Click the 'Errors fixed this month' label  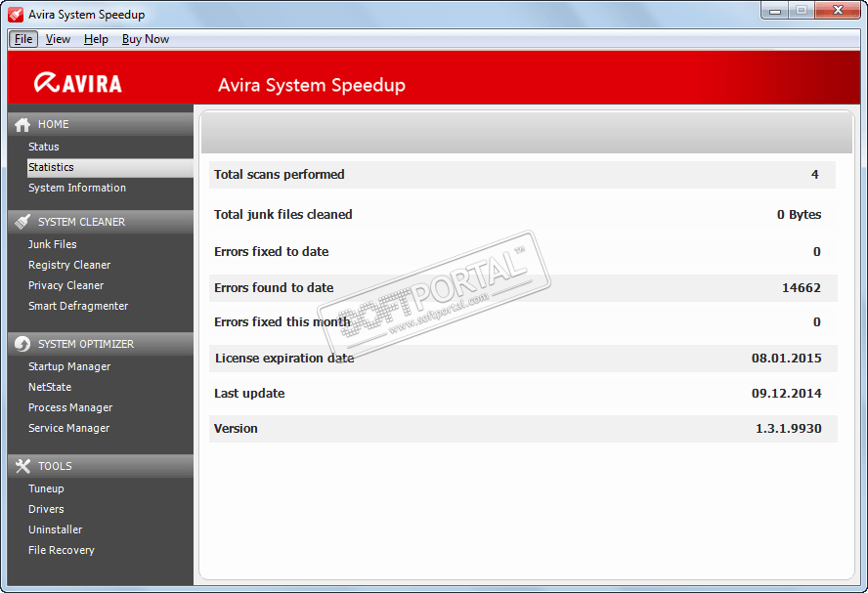(x=282, y=322)
